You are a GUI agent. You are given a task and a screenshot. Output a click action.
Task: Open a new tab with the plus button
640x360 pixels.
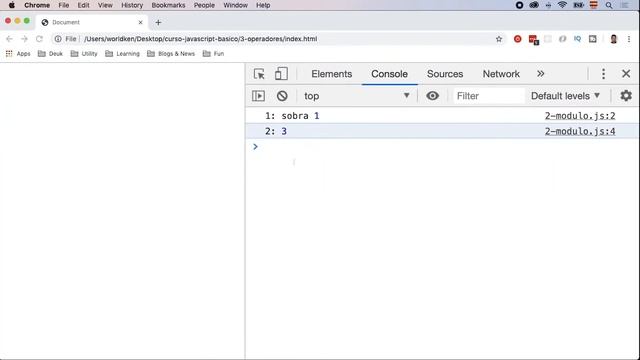[158, 22]
